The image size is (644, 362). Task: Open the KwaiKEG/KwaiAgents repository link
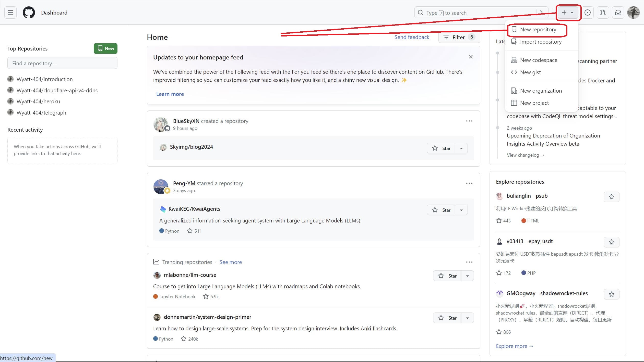coord(194,209)
